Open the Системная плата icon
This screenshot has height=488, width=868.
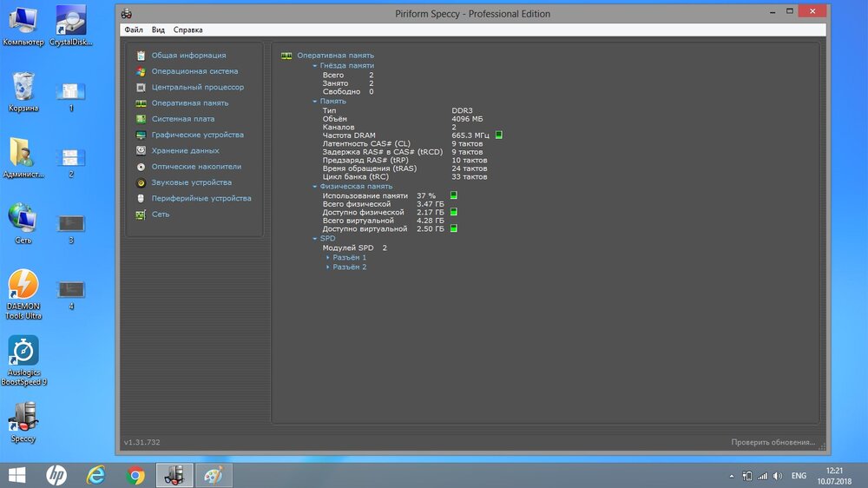141,119
